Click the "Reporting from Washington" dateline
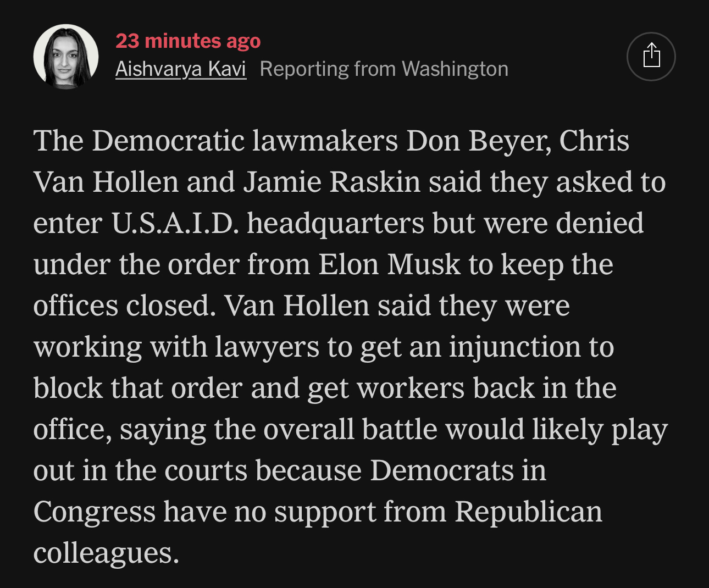This screenshot has height=588, width=709. (384, 69)
